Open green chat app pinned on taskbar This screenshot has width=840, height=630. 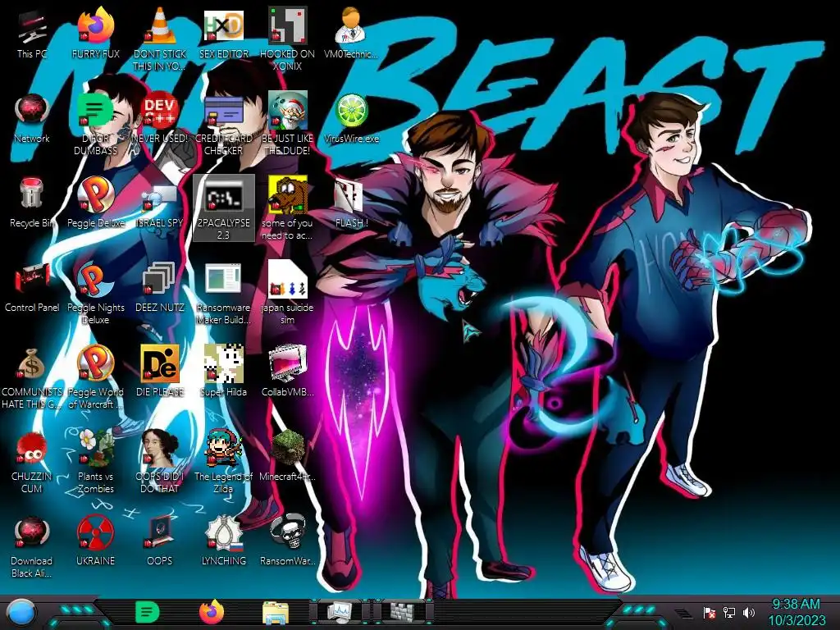(148, 612)
